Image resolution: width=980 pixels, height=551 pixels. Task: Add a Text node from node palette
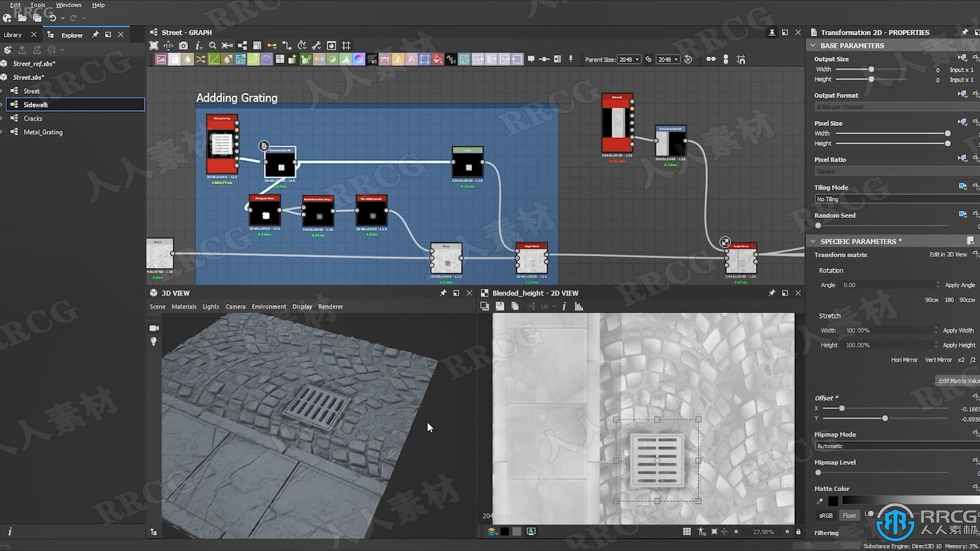411,59
